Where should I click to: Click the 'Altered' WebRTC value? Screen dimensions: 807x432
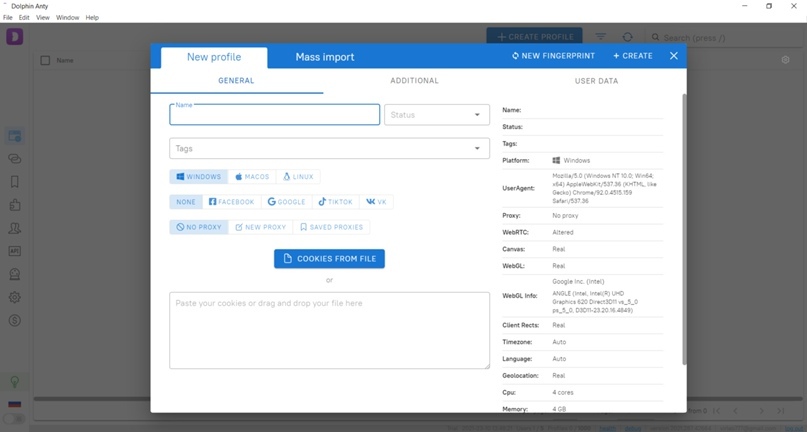(563, 232)
